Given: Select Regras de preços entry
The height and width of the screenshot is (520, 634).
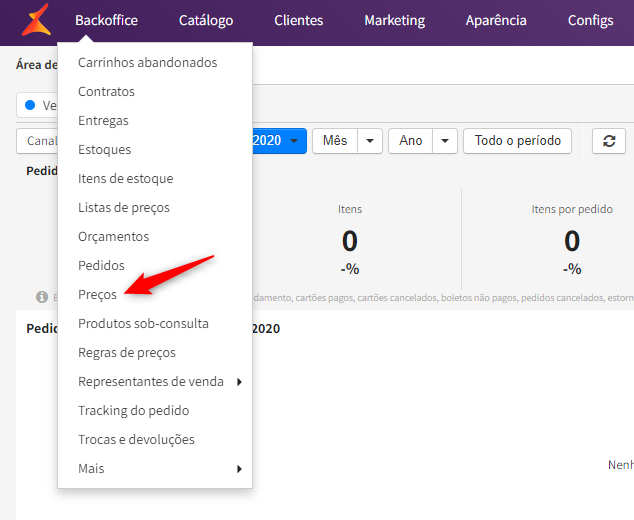Looking at the screenshot, I should click(x=127, y=353).
